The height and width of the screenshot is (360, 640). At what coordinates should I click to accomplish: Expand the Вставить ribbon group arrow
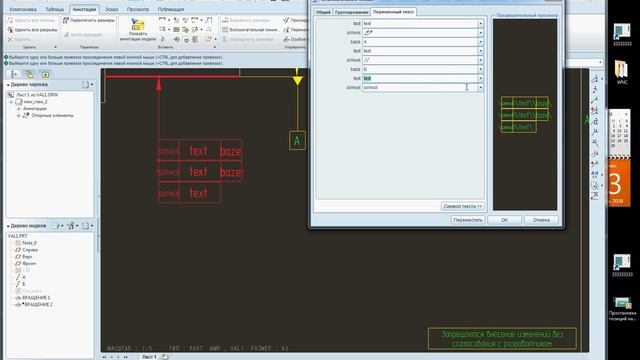215,47
